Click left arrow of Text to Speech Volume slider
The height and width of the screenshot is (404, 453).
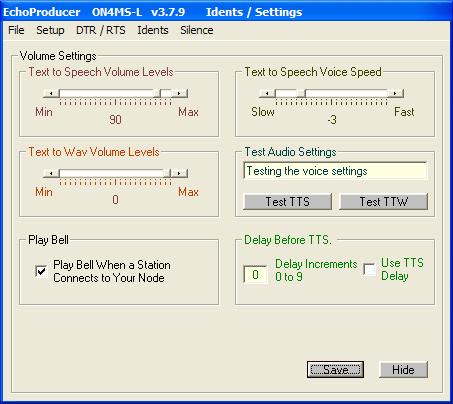(x=51, y=93)
